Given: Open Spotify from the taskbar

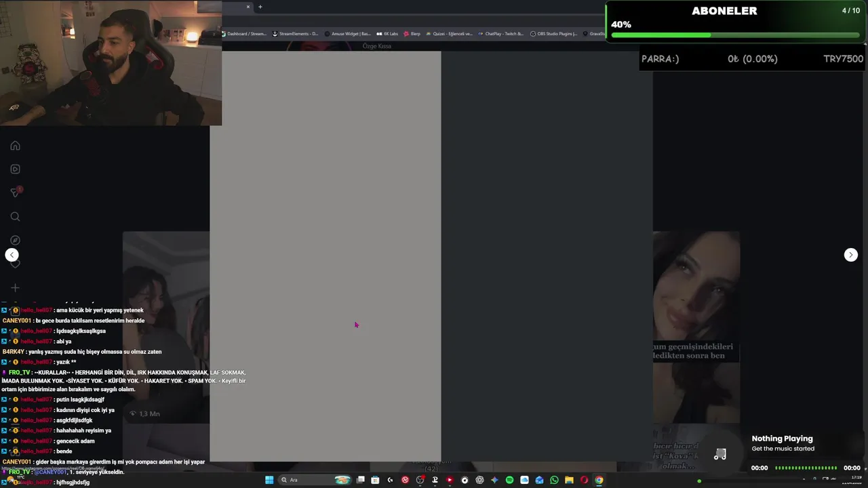Looking at the screenshot, I should (x=509, y=480).
